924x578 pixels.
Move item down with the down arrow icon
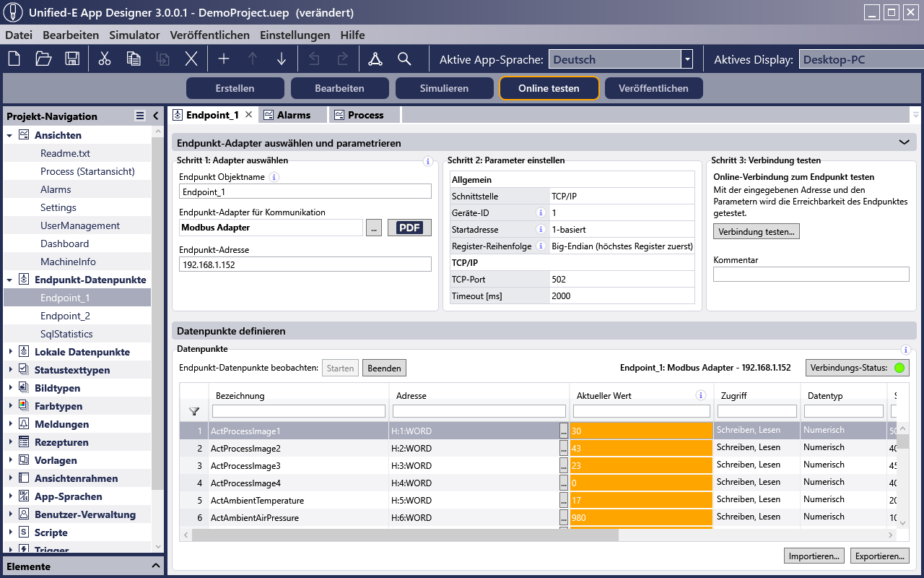(282, 59)
